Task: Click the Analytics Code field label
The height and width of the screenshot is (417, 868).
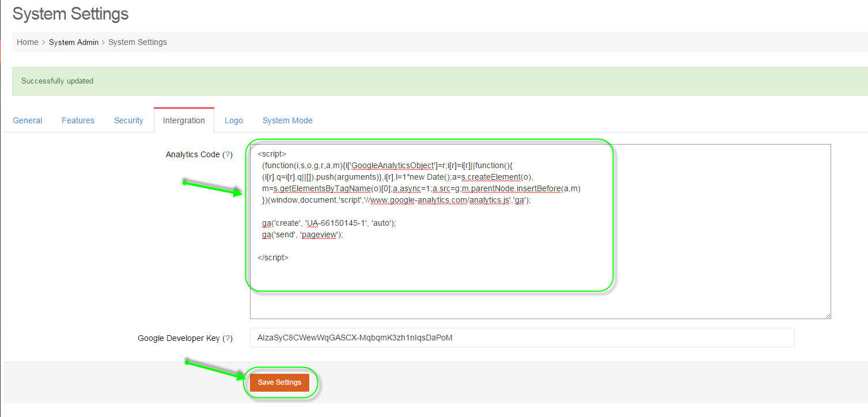Action: click(x=192, y=155)
